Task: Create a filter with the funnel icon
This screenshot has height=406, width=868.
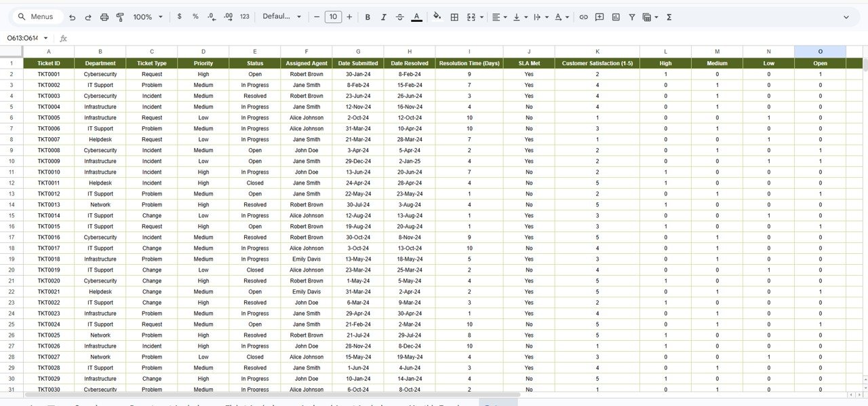Action: coord(631,16)
